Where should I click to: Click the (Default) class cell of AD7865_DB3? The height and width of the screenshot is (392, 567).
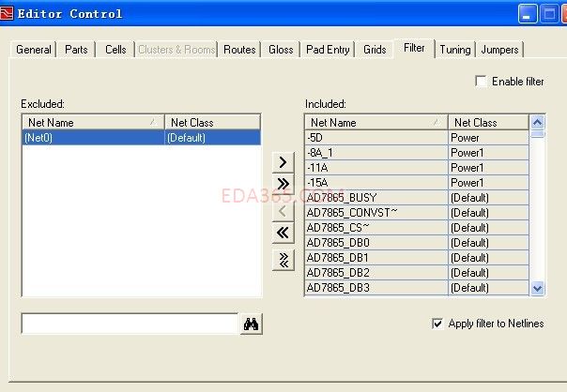click(488, 288)
